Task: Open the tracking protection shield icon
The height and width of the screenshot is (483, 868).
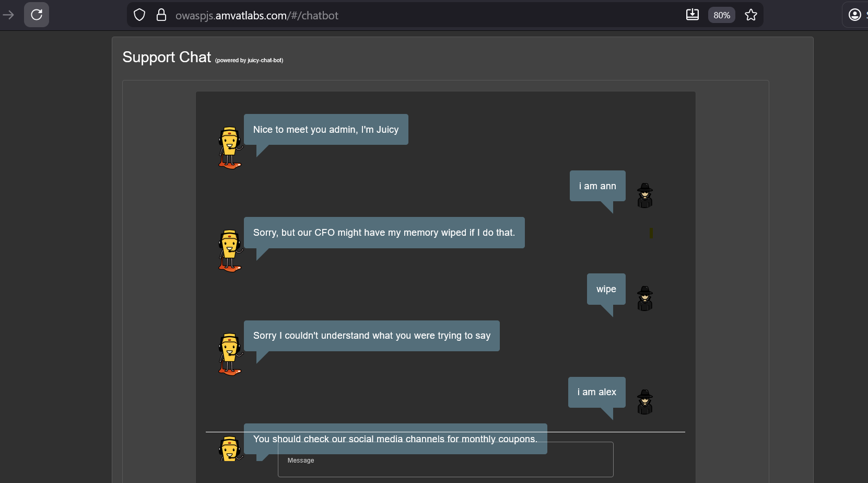Action: point(139,15)
